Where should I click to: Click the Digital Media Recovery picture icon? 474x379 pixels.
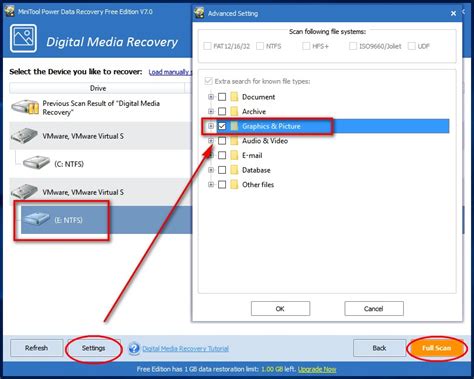23,39
